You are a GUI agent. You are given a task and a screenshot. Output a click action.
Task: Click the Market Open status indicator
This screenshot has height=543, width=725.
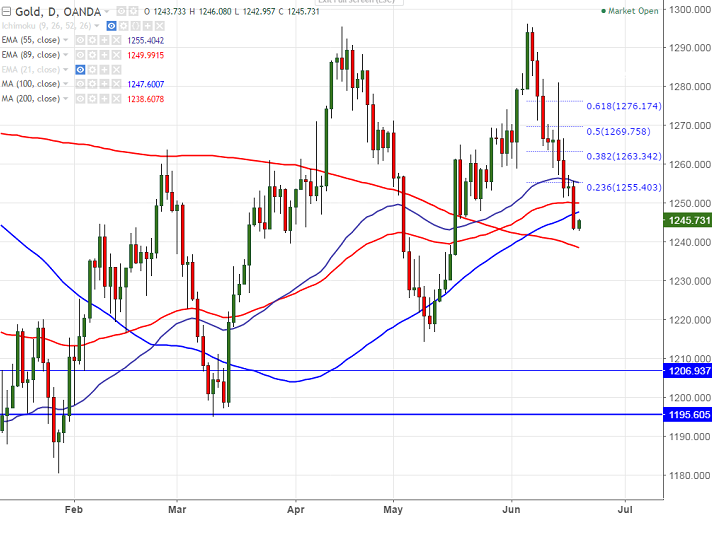click(x=629, y=11)
